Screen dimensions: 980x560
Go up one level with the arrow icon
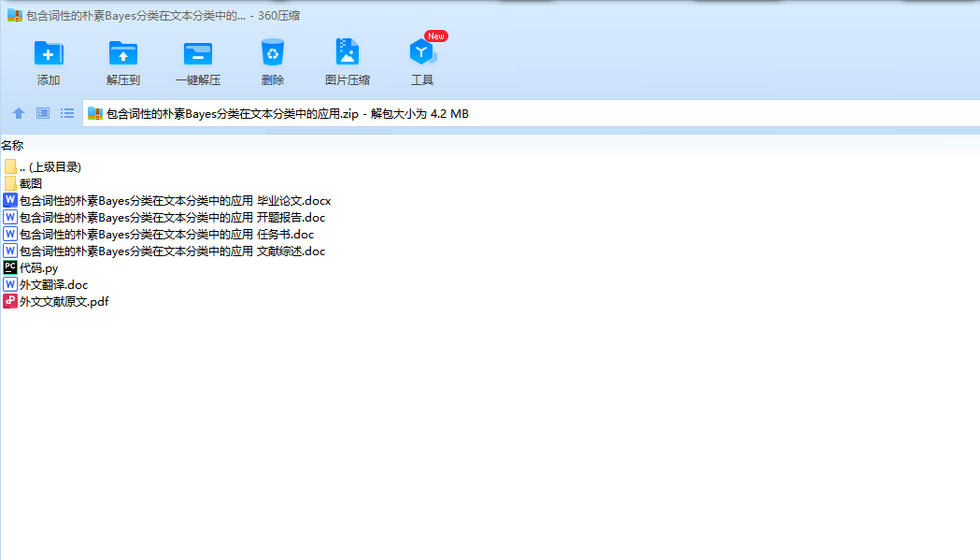[19, 113]
